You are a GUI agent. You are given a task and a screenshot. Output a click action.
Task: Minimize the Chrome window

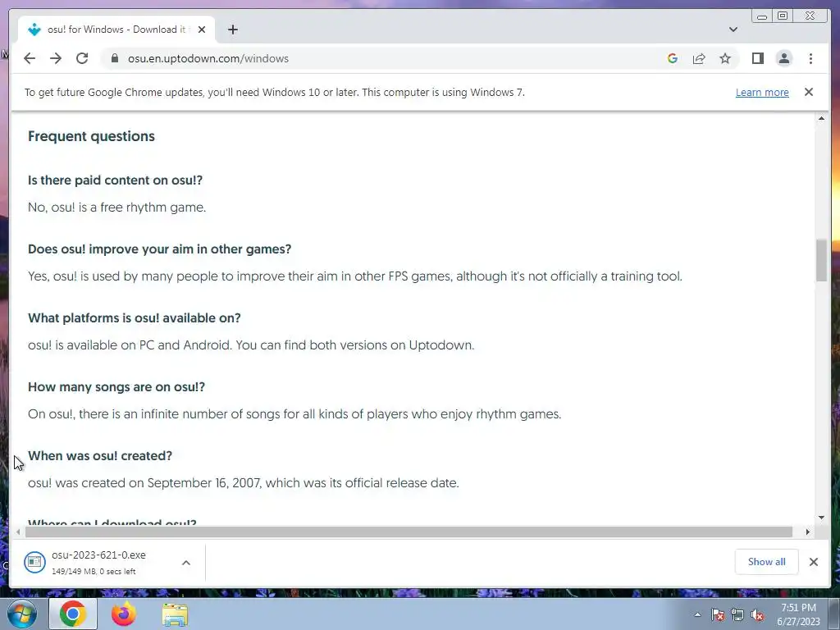[762, 16]
